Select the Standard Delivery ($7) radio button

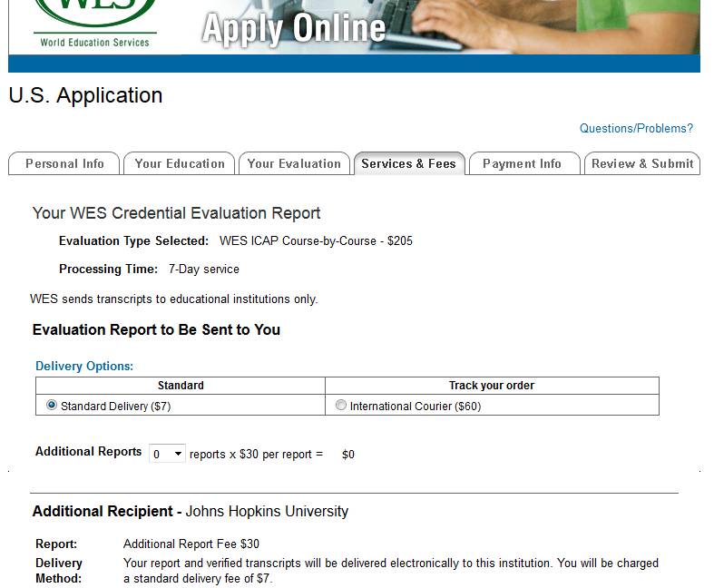coord(52,405)
